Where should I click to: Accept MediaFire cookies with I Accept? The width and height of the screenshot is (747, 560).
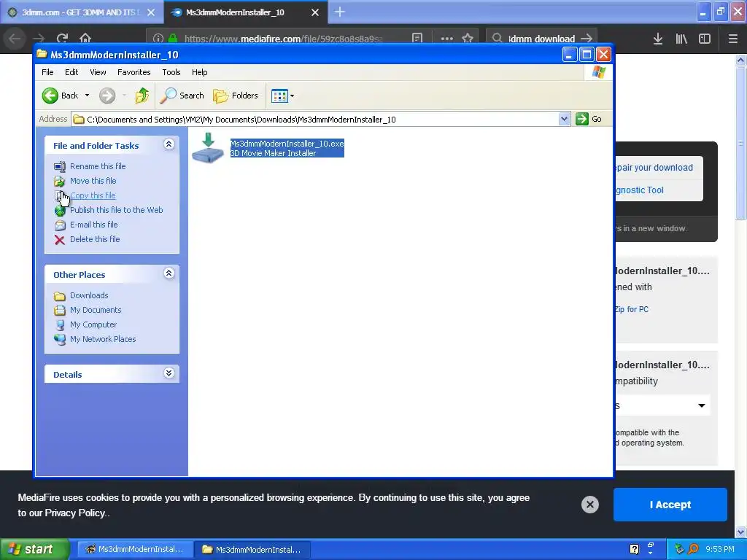point(670,505)
